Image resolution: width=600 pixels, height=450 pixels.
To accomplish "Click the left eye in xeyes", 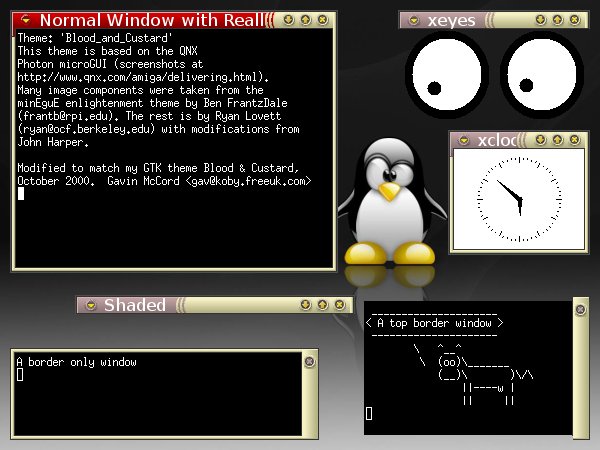I will pos(447,75).
